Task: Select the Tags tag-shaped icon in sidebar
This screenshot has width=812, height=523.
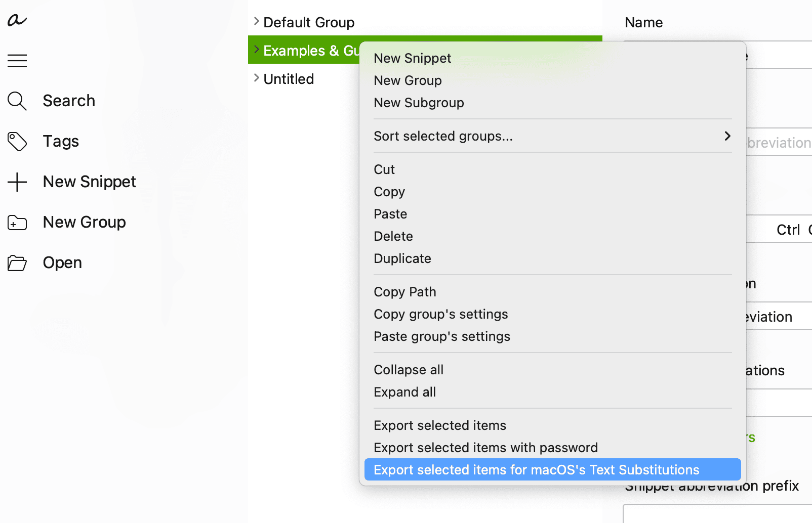Action: [17, 141]
